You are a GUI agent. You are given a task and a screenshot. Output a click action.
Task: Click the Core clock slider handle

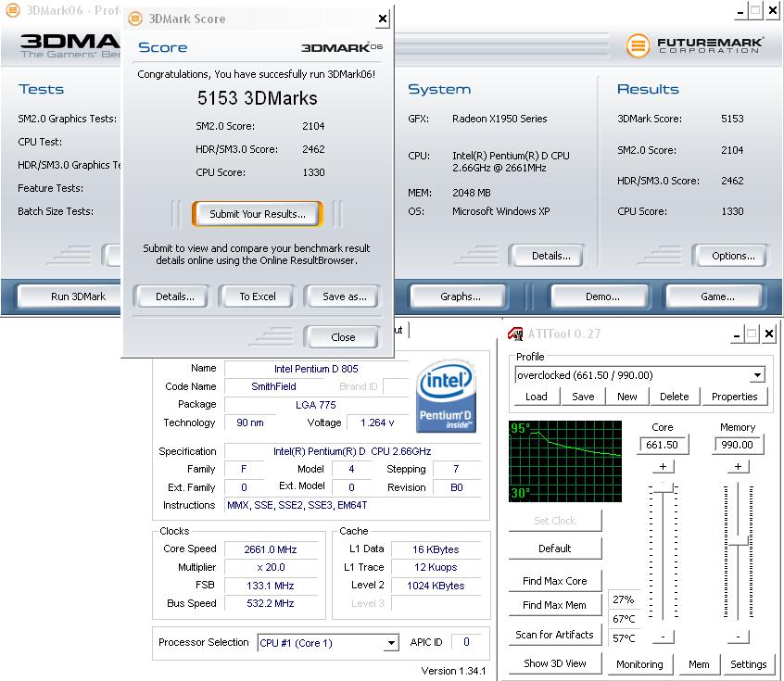pyautogui.click(x=664, y=487)
